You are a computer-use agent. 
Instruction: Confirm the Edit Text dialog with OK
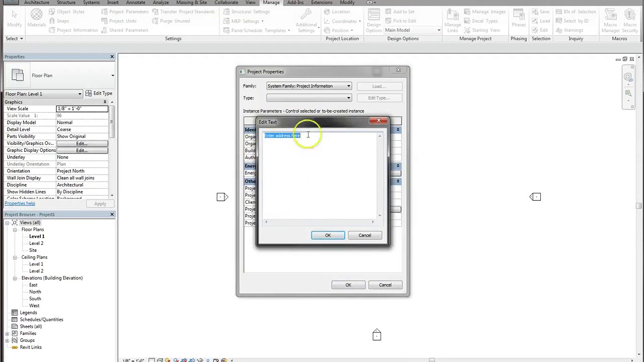coord(328,235)
